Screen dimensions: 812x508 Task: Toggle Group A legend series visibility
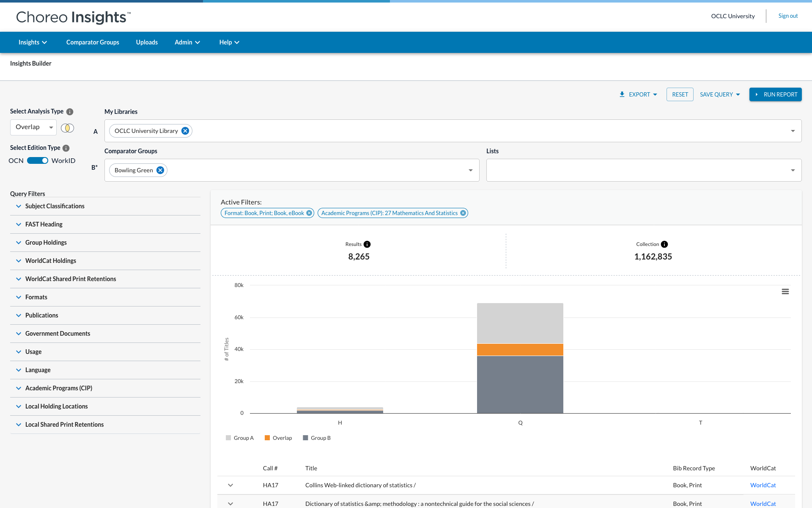[240, 438]
